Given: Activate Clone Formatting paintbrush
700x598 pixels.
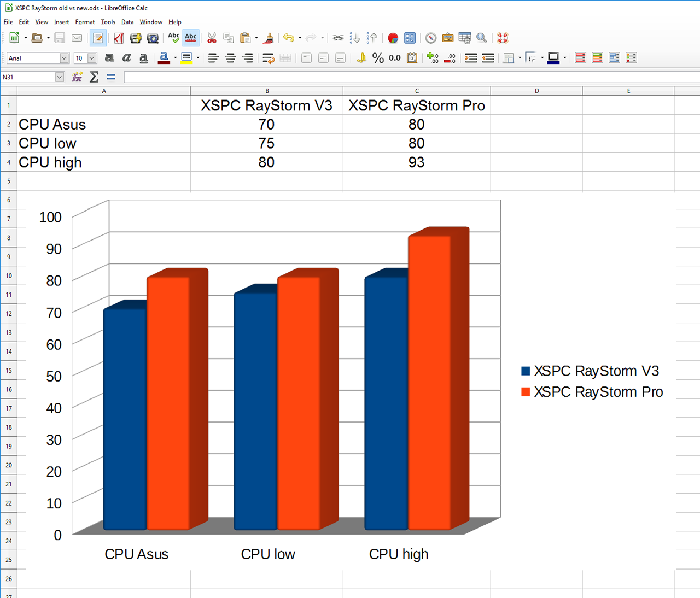Looking at the screenshot, I should pyautogui.click(x=269, y=38).
